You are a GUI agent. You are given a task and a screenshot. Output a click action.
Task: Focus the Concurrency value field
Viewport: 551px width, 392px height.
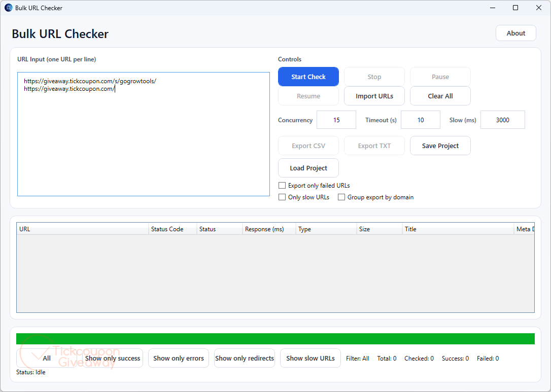tap(336, 120)
